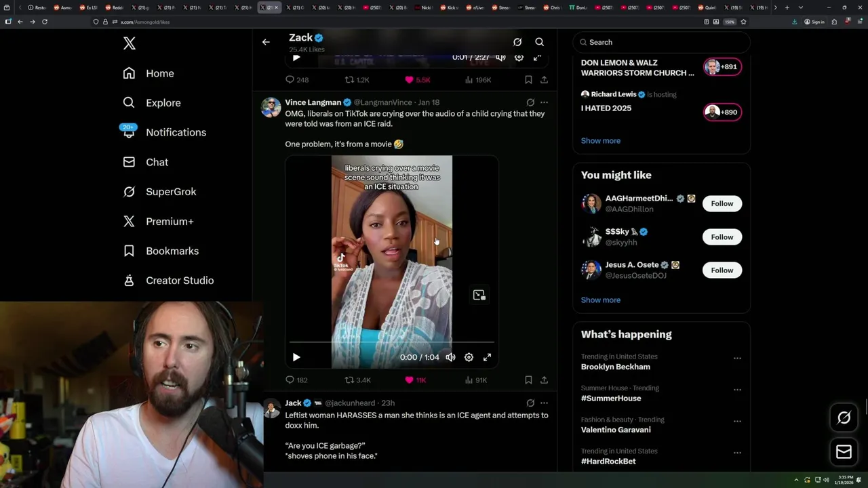
Task: Open the I HATED 2025 space listing
Action: [606, 108]
